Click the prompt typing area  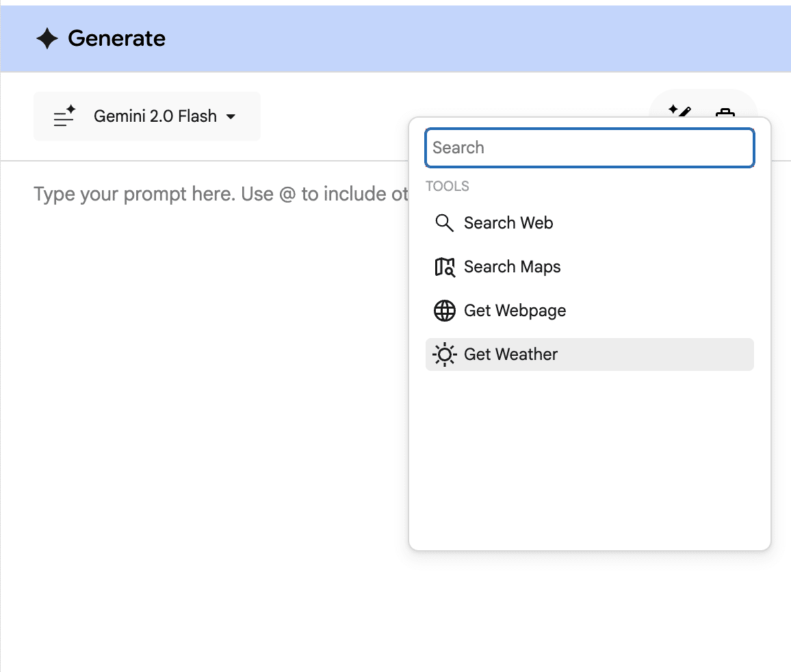click(x=205, y=194)
